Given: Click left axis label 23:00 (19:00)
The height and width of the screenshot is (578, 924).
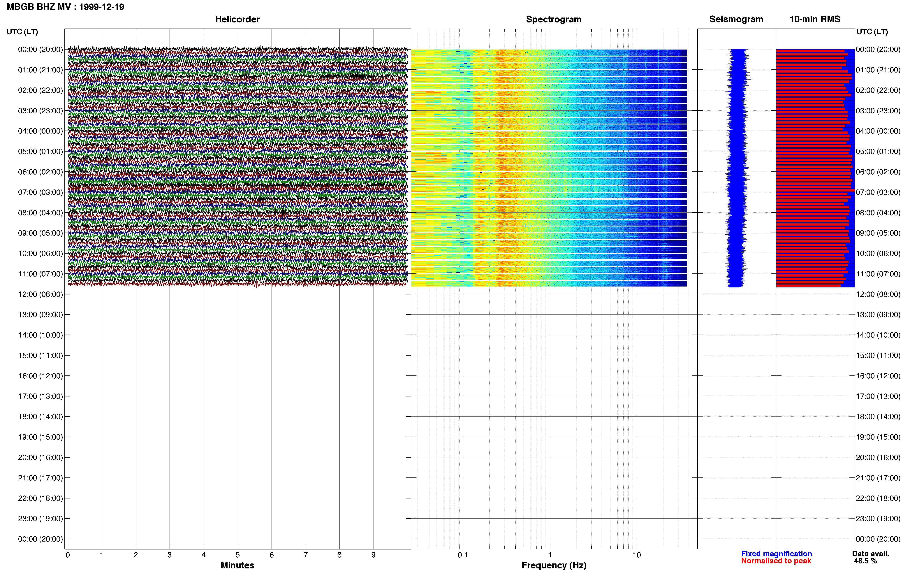Looking at the screenshot, I should pyautogui.click(x=41, y=519).
